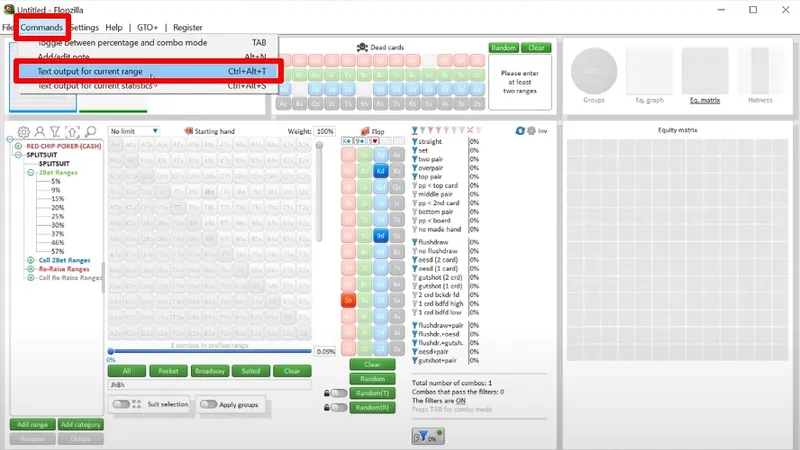
Task: Click Random button in Dead cards
Action: [504, 47]
